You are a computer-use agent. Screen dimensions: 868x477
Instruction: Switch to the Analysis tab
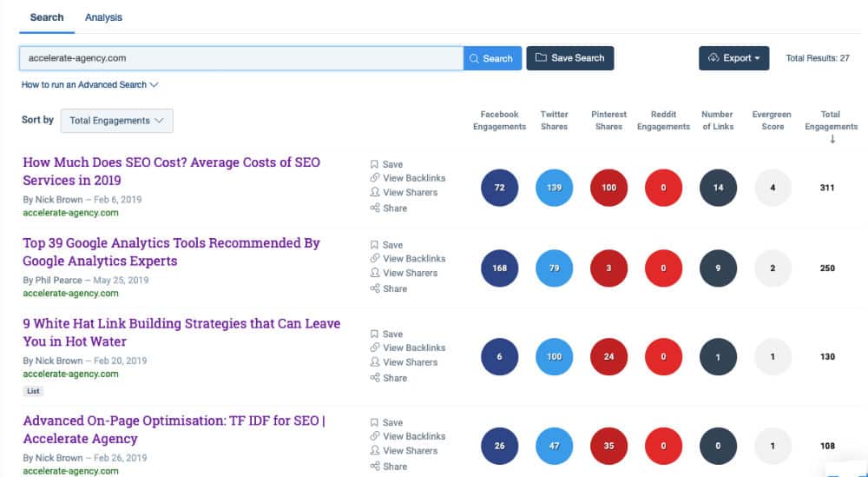[103, 17]
